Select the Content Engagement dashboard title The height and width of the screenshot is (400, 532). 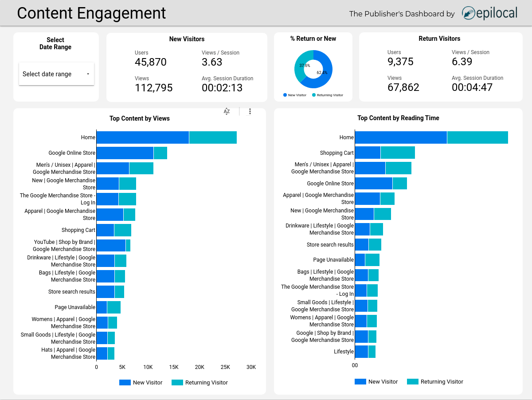(x=92, y=13)
